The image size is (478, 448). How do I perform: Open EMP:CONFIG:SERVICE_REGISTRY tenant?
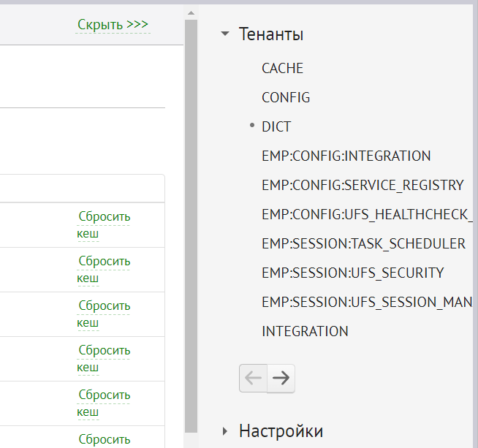coord(362,185)
